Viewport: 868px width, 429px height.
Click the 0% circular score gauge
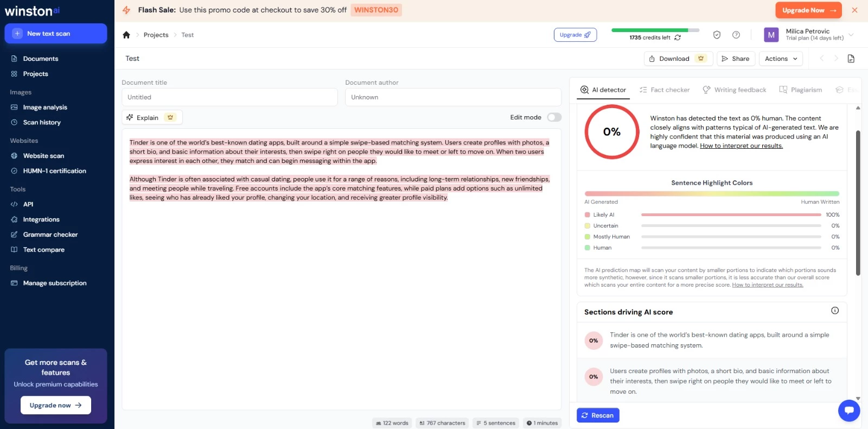(x=612, y=132)
